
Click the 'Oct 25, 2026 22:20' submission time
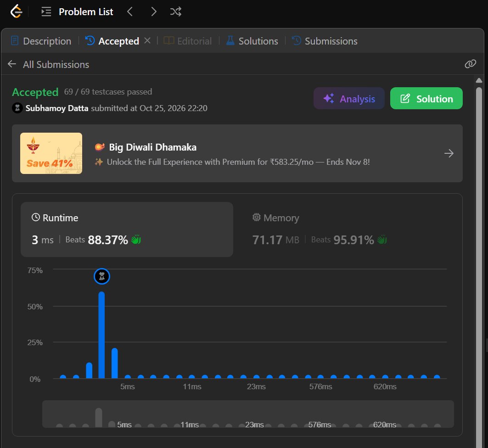click(174, 108)
